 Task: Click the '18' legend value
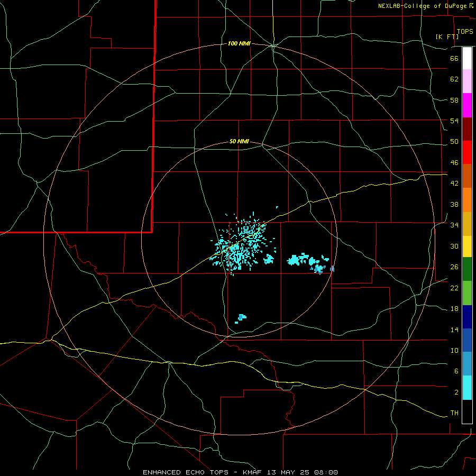454,309
